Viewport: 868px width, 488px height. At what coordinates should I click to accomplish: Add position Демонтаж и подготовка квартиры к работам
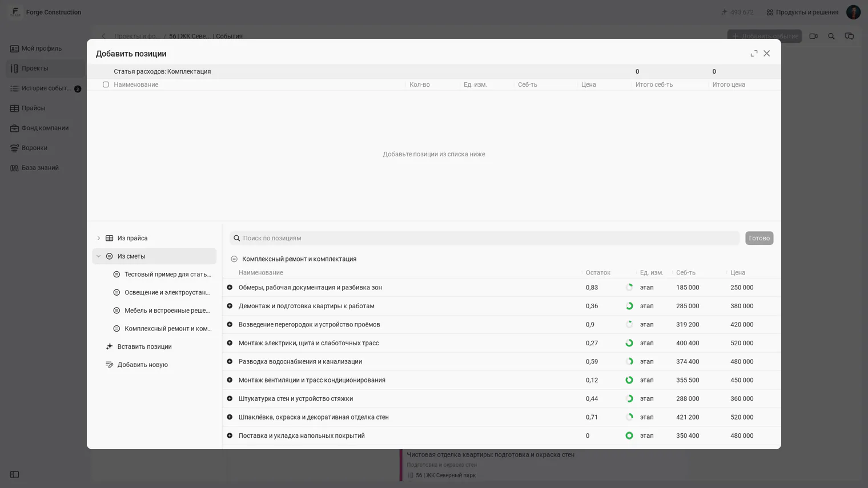[x=230, y=306]
